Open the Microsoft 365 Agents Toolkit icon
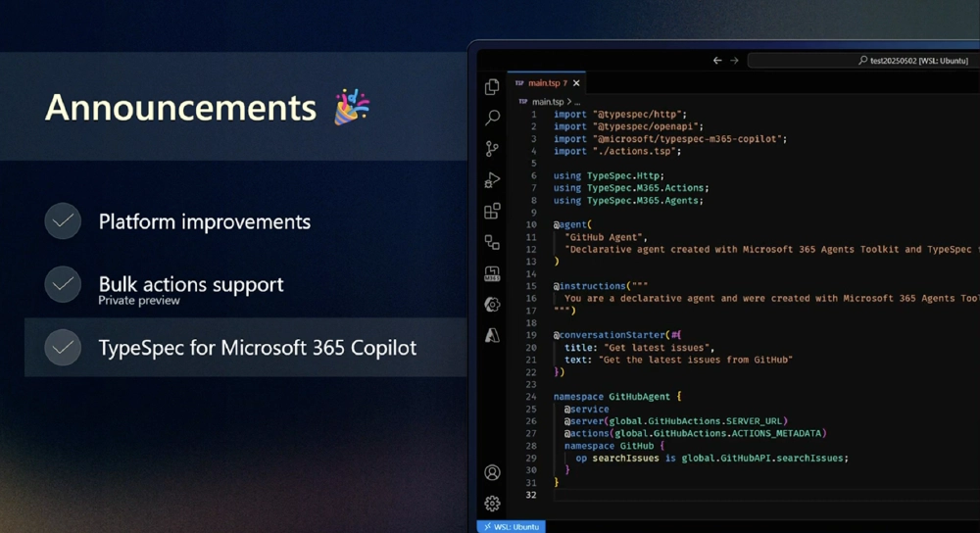980x533 pixels. [x=492, y=273]
